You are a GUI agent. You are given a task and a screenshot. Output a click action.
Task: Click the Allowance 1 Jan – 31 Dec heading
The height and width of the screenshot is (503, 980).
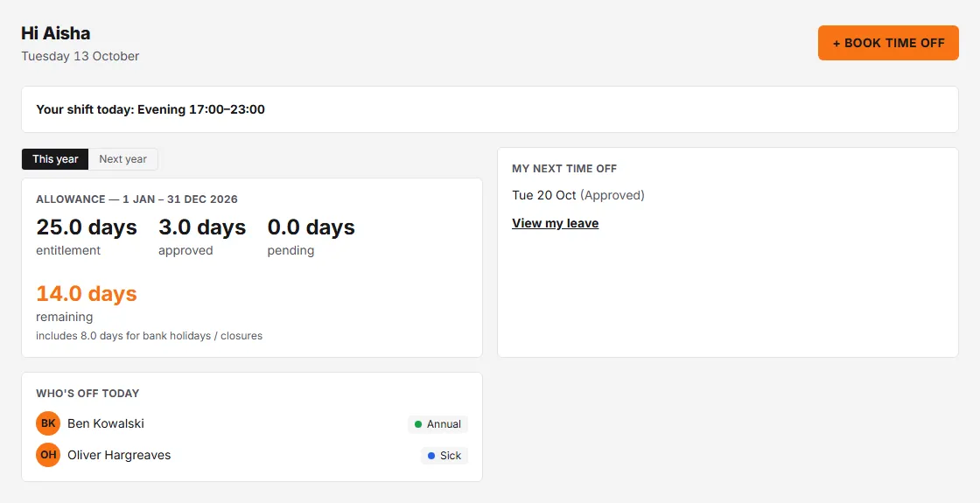[x=136, y=199]
